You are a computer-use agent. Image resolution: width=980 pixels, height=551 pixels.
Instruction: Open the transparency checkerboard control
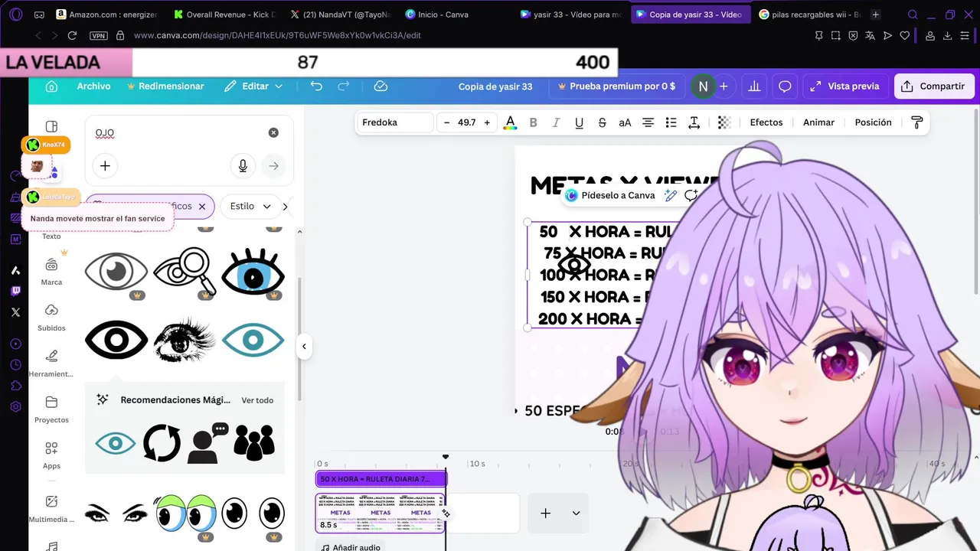click(724, 122)
